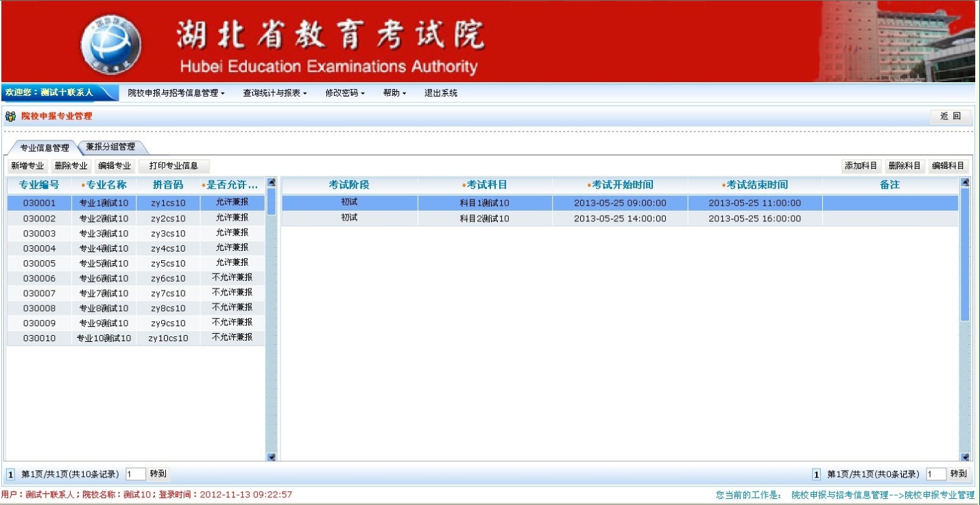Click the page number field in left pager
The width and height of the screenshot is (980, 505).
point(135,474)
